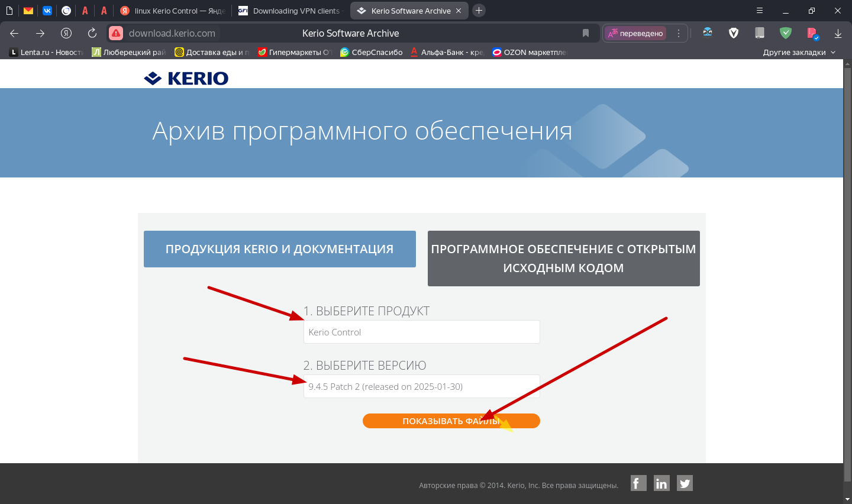
Task: Open the Yandex home button in toolbar
Action: [66, 33]
